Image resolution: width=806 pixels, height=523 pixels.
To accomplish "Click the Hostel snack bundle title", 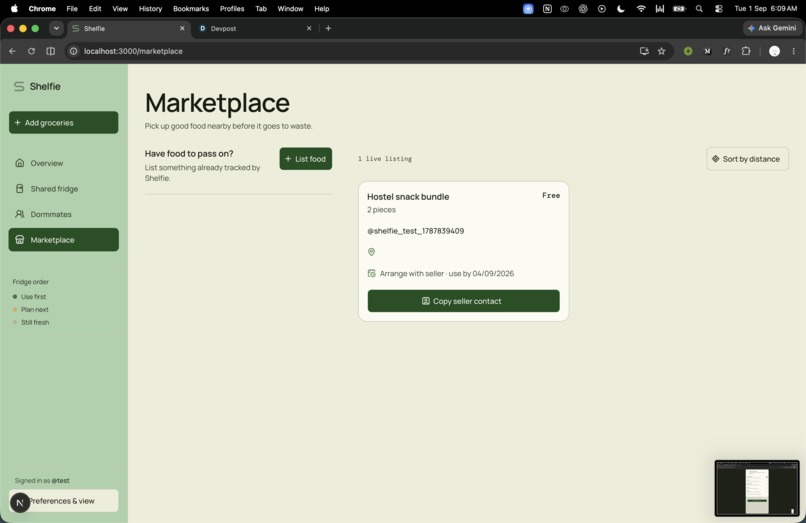I will (x=408, y=196).
